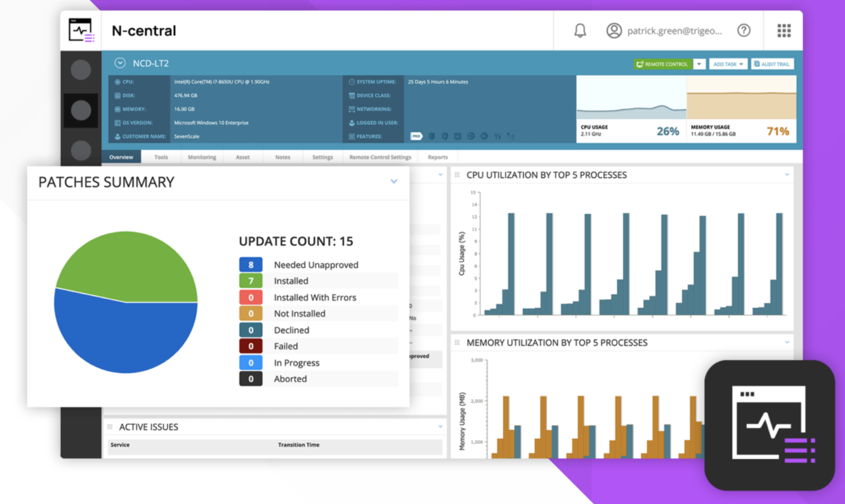
Task: Click the CPU row icon
Action: [x=117, y=82]
